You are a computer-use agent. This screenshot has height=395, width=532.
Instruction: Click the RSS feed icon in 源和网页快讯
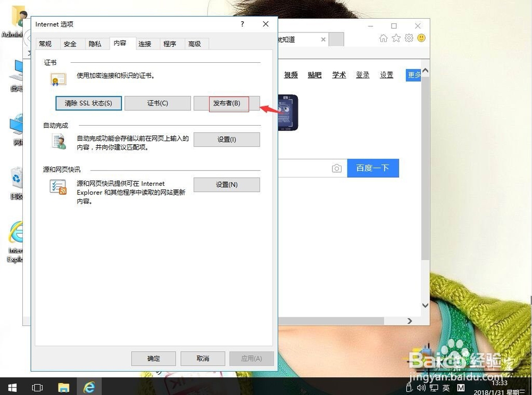(x=58, y=187)
